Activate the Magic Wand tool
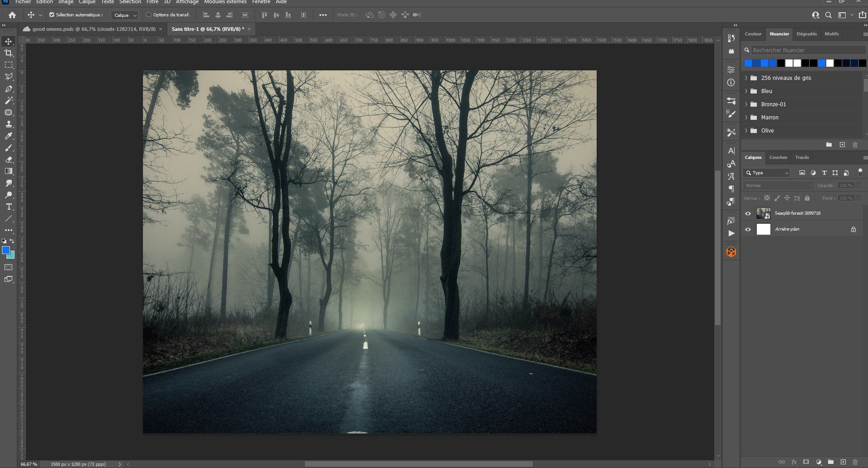 coord(9,100)
